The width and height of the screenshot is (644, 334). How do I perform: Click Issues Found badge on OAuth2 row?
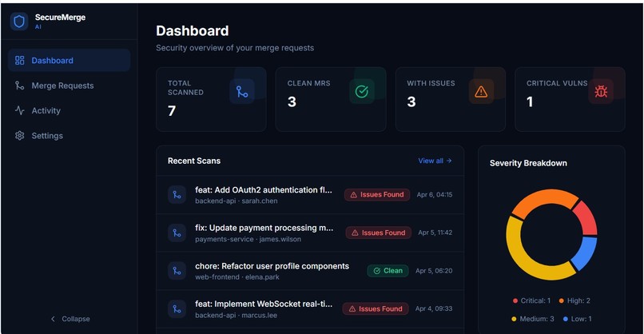pos(377,195)
